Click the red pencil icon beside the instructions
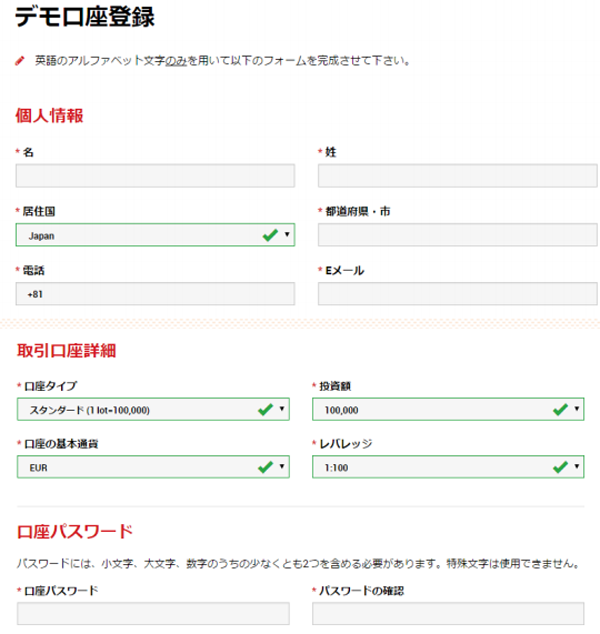Image resolution: width=600 pixels, height=634 pixels. (x=20, y=60)
